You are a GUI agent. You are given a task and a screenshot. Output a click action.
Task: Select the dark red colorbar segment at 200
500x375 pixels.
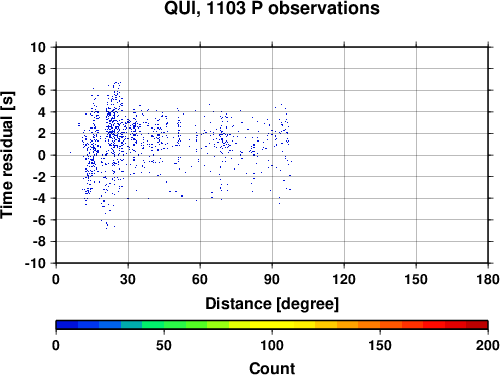point(477,325)
